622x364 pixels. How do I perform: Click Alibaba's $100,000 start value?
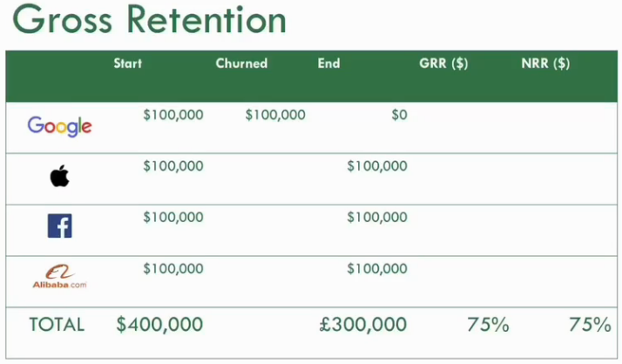click(x=173, y=268)
